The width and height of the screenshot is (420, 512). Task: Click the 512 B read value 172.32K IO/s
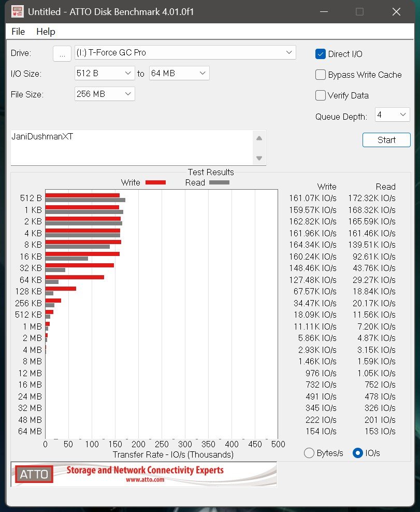372,198
